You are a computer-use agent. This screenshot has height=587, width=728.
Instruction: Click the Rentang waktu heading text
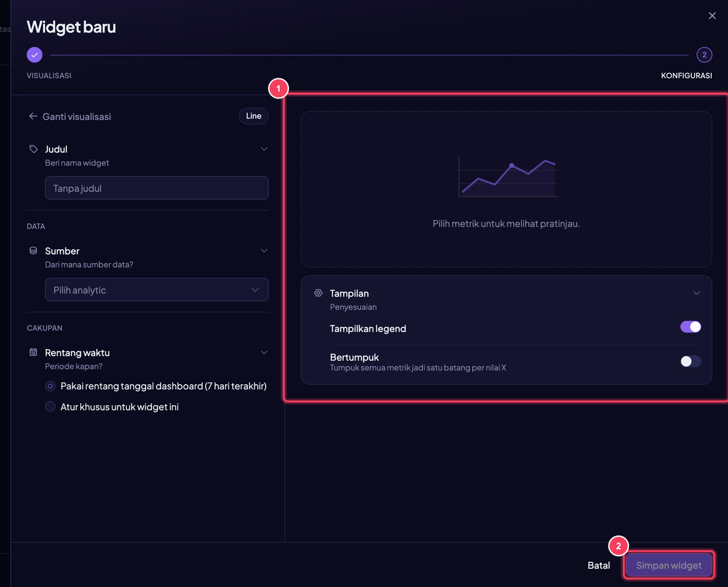77,353
